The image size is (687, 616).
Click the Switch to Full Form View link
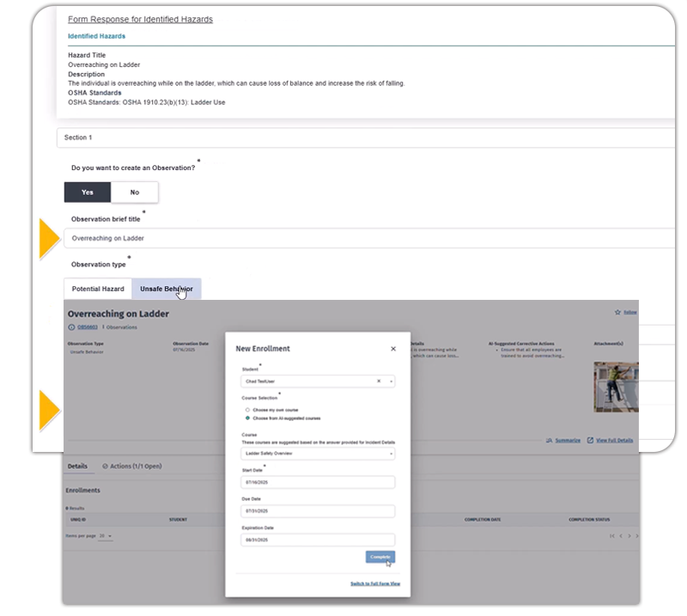point(375,583)
